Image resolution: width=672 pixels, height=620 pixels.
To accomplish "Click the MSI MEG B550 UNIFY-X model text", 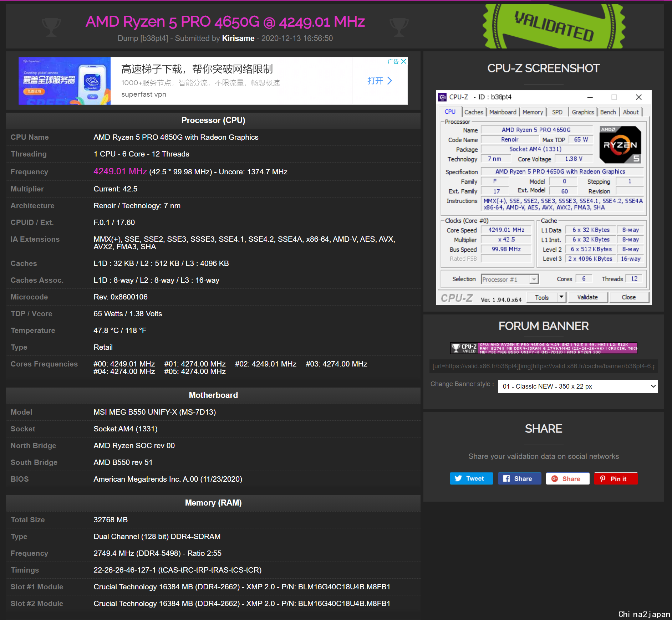I will [x=154, y=412].
